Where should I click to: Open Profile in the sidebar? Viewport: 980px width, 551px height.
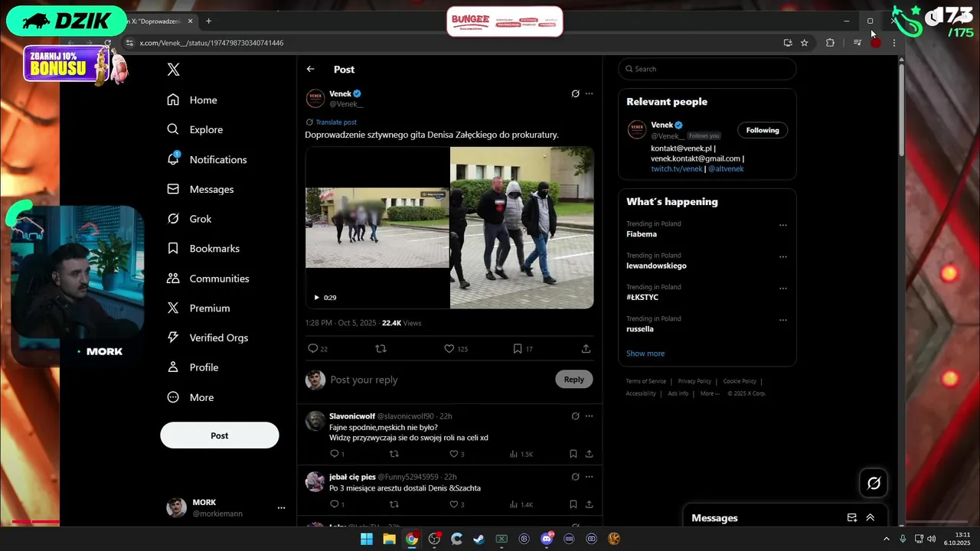193,367
